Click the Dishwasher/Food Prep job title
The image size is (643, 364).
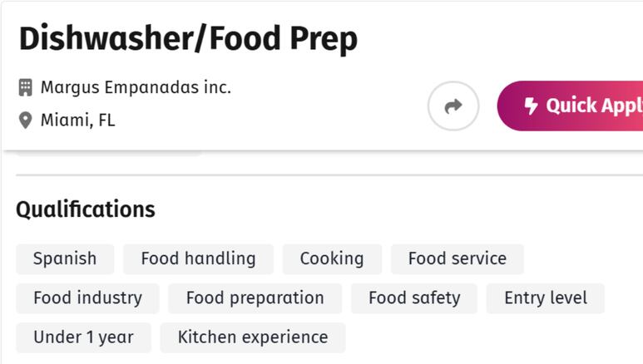pyautogui.click(x=188, y=39)
